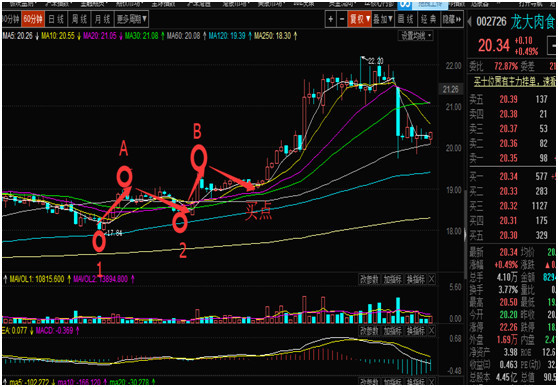Switch to 经典 classic layout
Screen dimensions: 558x387
pos(428,19)
